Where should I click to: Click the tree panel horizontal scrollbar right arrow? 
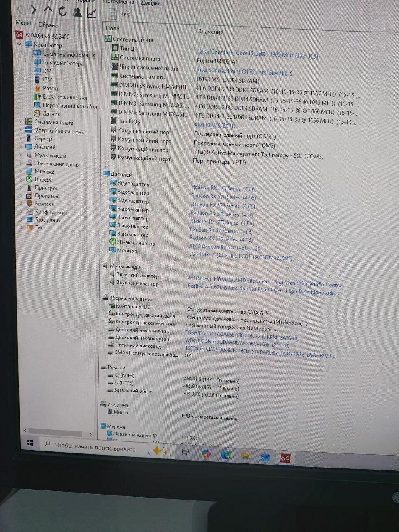(91, 434)
